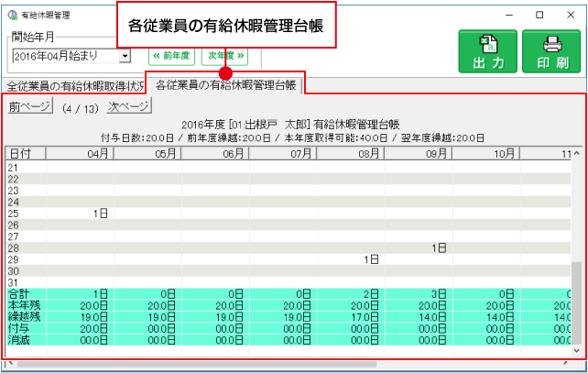
Task: Click the 07月 column header
Action: click(283, 153)
